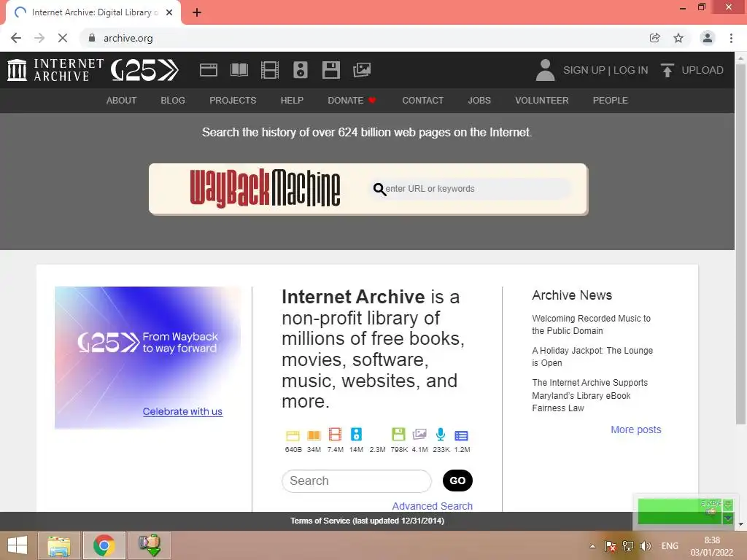The height and width of the screenshot is (560, 747).
Task: Click the Upload arrow icon
Action: (x=667, y=70)
